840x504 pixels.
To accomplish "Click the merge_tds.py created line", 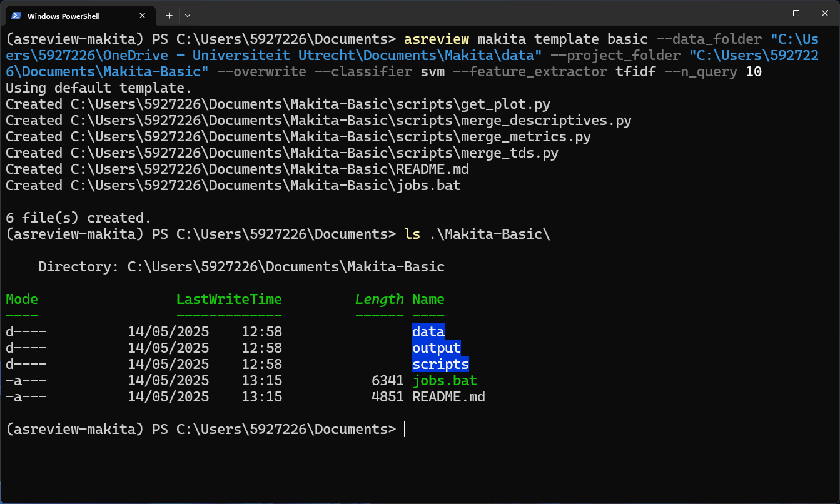I will pos(282,153).
